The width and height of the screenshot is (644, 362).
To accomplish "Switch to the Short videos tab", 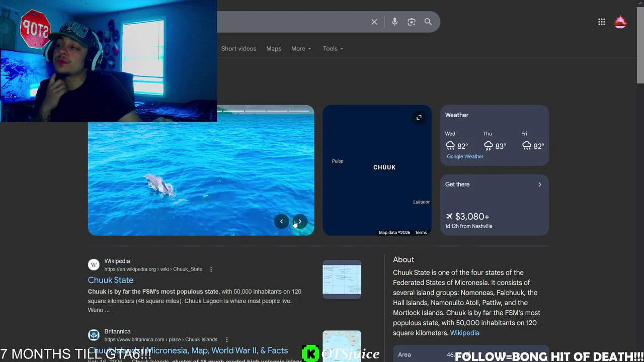I will coord(238,49).
